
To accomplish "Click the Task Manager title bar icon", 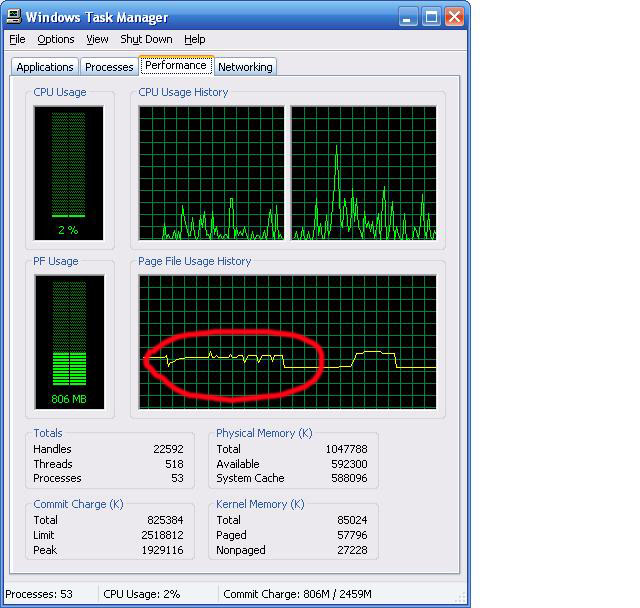I will (13, 16).
